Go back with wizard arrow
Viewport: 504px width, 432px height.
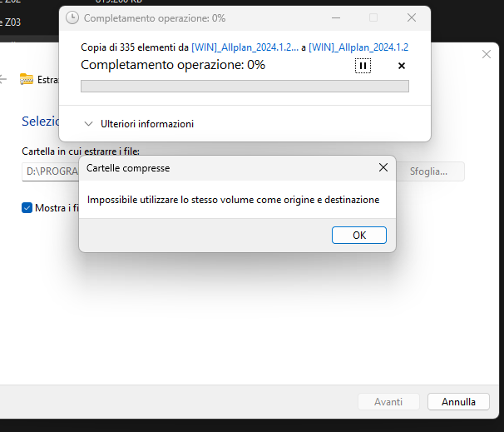click(2, 79)
